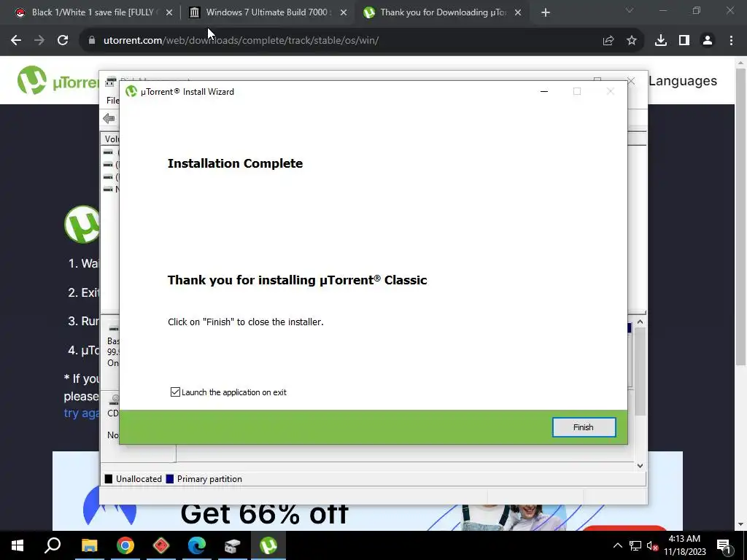Close the Thank you for Downloading tab
The height and width of the screenshot is (560, 747).
[518, 13]
